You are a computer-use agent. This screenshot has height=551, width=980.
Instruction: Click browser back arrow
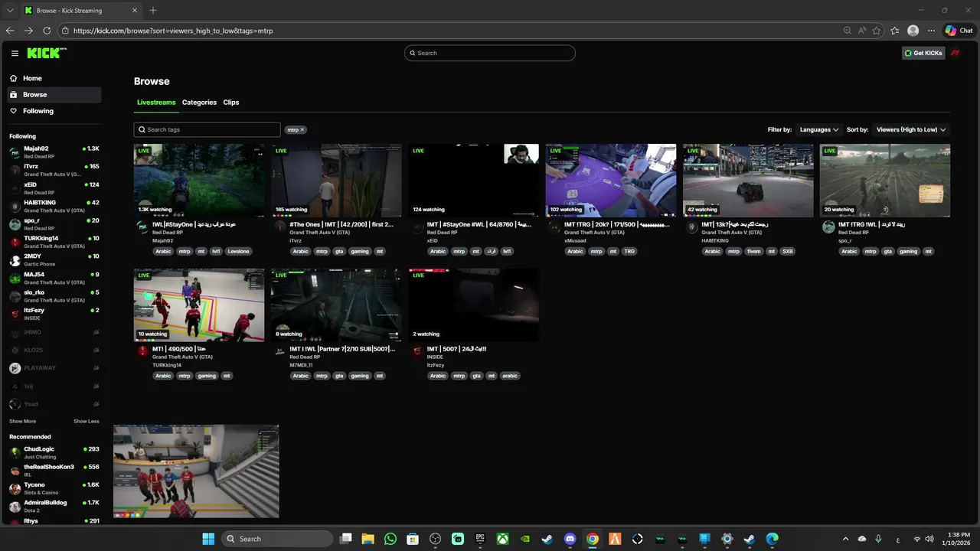(10, 31)
